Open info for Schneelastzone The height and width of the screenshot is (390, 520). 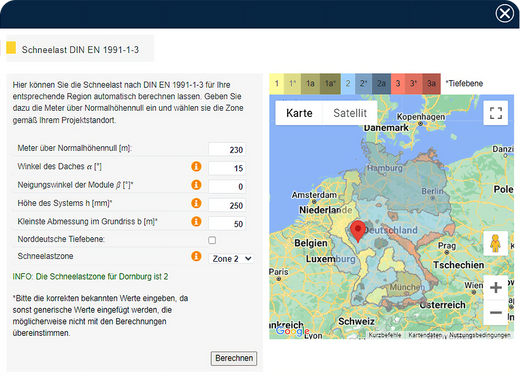coord(196,256)
